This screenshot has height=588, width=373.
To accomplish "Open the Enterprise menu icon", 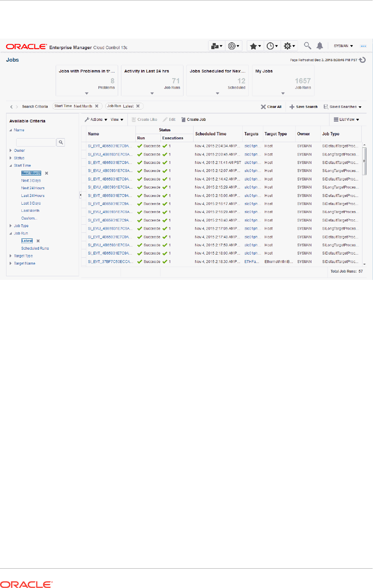I will pyautogui.click(x=217, y=46).
